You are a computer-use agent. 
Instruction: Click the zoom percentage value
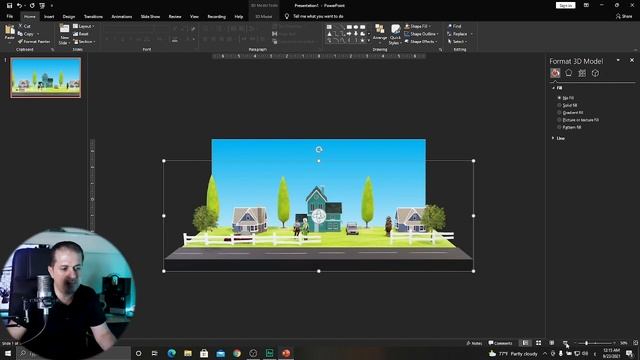click(624, 343)
